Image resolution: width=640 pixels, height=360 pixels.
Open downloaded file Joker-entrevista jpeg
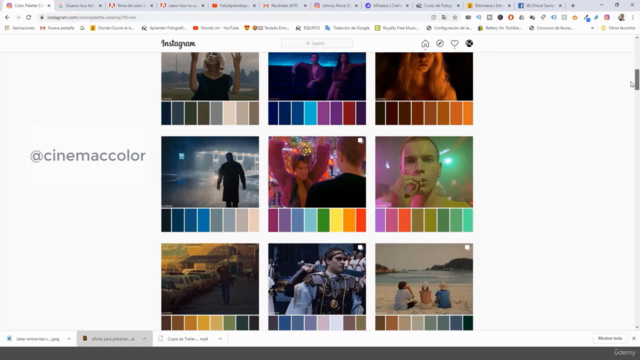[33, 339]
